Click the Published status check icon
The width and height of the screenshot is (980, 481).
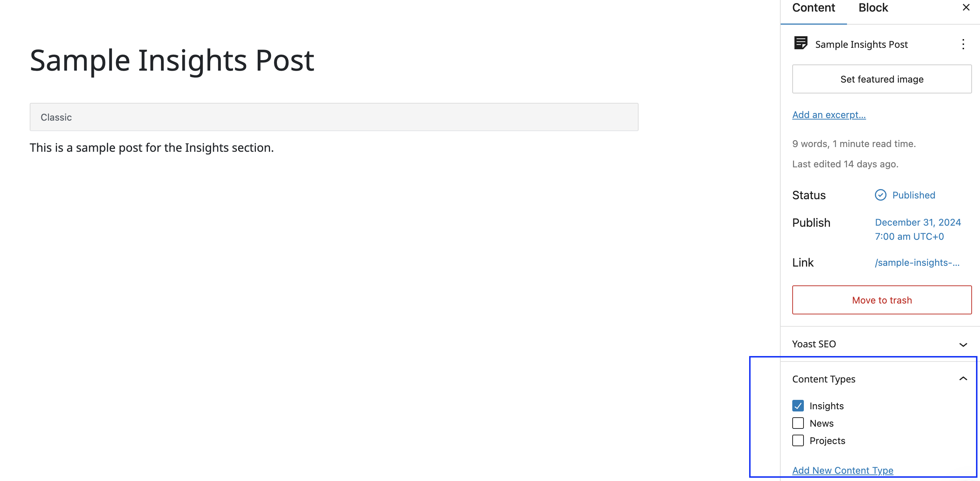point(880,195)
